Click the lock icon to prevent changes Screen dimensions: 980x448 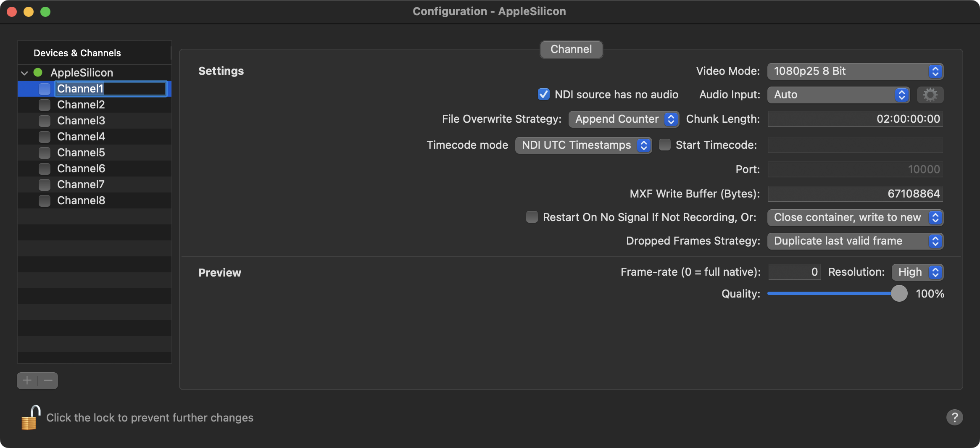(x=31, y=417)
